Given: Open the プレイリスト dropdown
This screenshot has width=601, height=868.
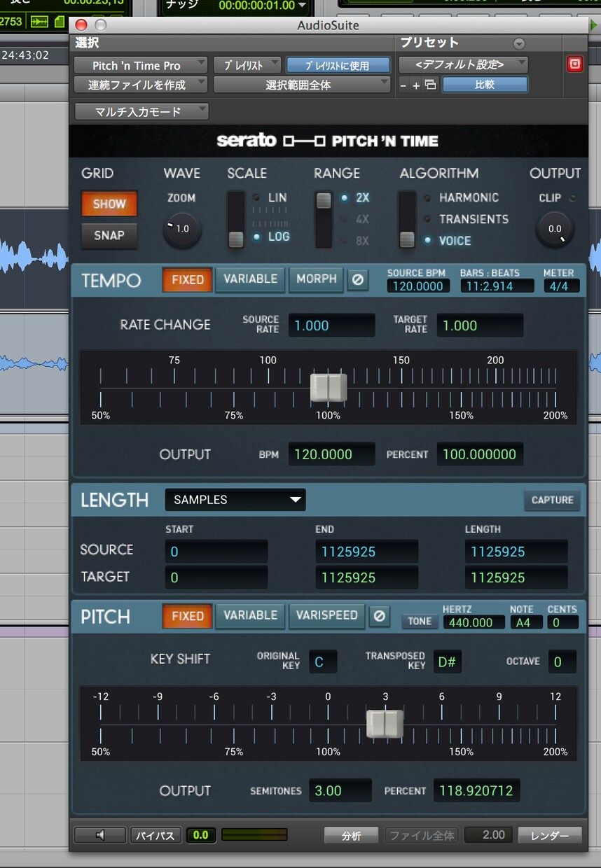Looking at the screenshot, I should [x=247, y=65].
